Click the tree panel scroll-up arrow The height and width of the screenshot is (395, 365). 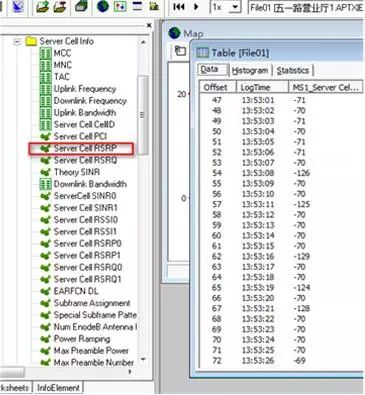143,42
